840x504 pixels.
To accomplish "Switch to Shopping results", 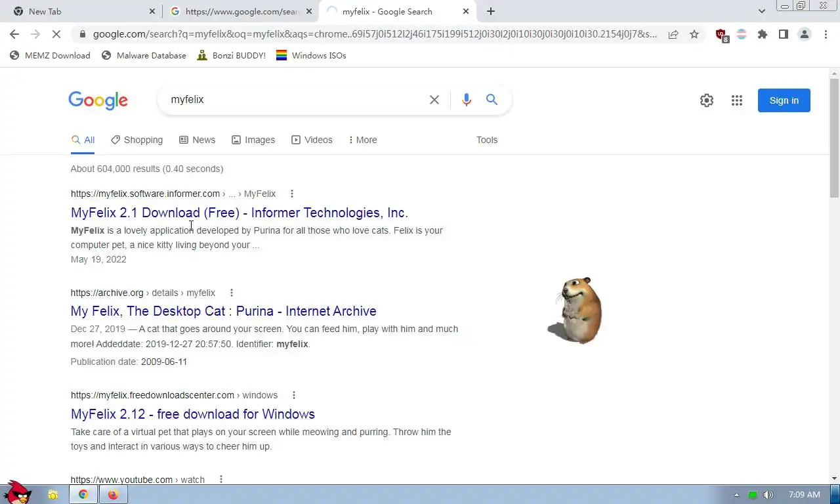I will pyautogui.click(x=136, y=140).
